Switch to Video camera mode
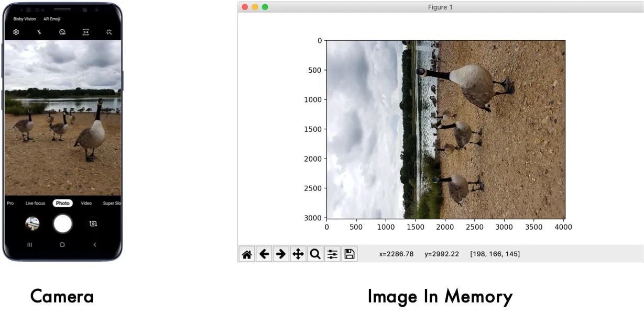644x315 pixels. point(86,203)
